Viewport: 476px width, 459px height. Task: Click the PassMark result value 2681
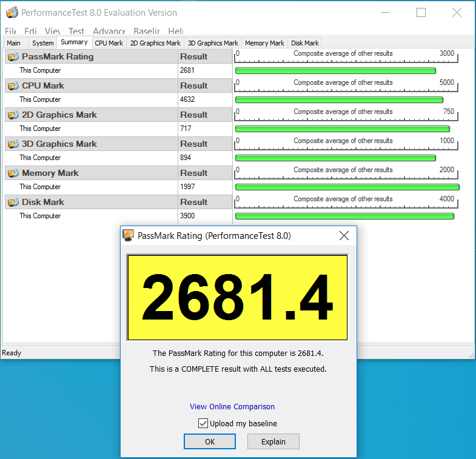coord(187,70)
